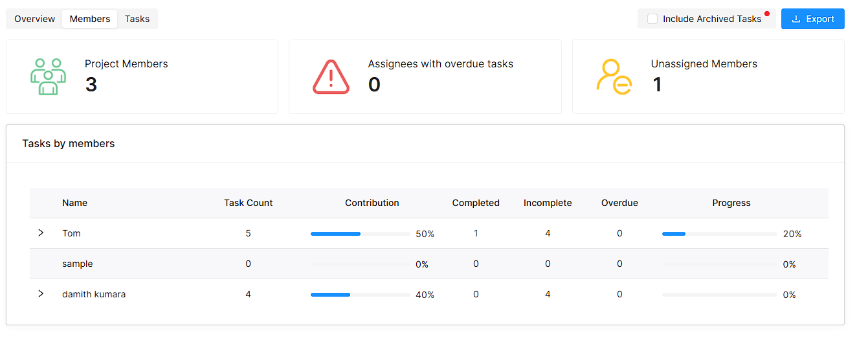Click the yellow Unassigned Members user icon
The width and height of the screenshot is (868, 355).
[614, 77]
